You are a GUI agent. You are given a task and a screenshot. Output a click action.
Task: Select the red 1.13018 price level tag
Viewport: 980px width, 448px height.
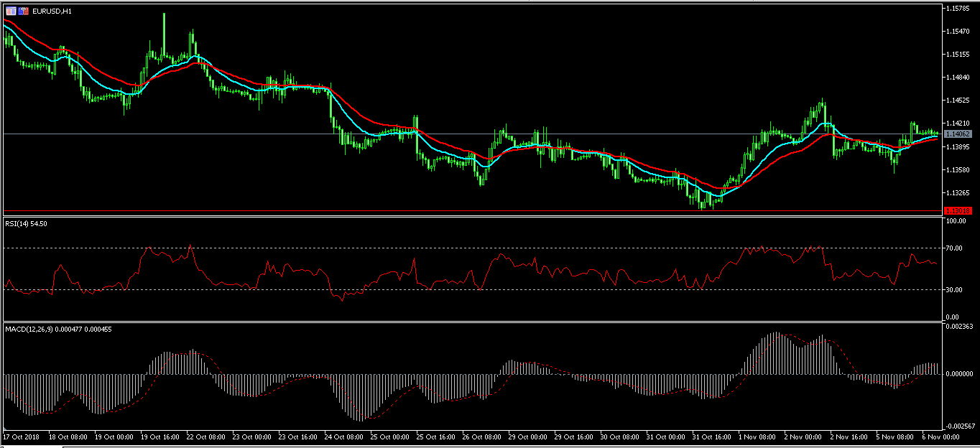(x=958, y=210)
